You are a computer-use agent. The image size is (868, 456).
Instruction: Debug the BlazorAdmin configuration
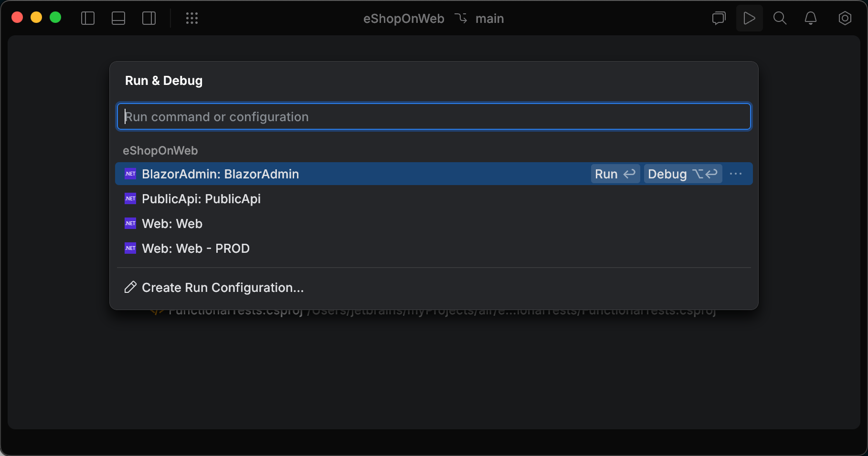click(683, 174)
